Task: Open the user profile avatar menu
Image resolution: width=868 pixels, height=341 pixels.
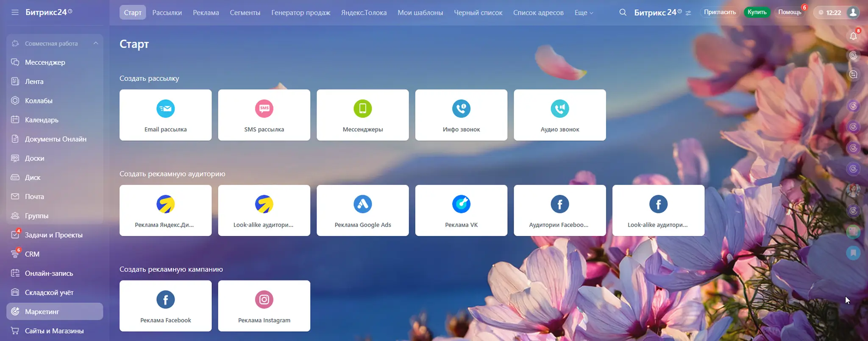Action: pyautogui.click(x=853, y=12)
